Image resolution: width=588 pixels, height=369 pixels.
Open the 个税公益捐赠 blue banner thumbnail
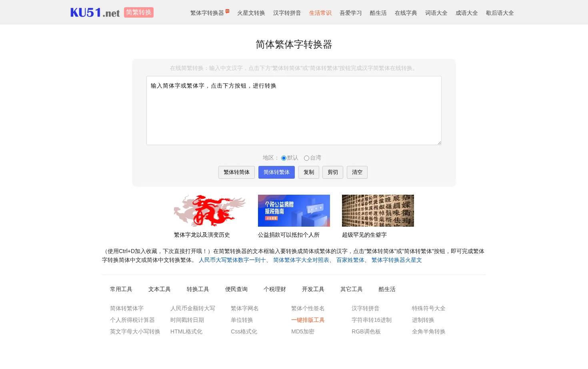(294, 211)
